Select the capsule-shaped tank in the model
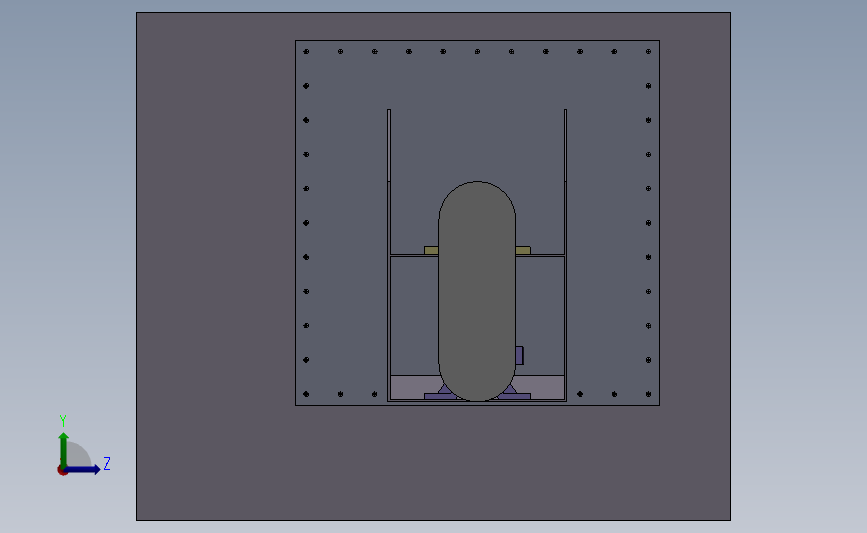 click(477, 291)
